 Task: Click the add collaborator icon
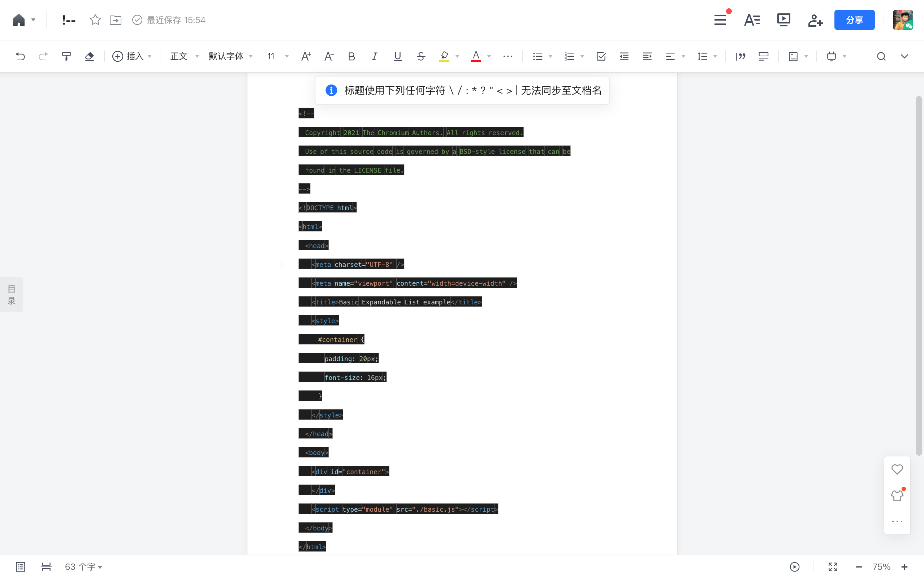pyautogui.click(x=815, y=20)
